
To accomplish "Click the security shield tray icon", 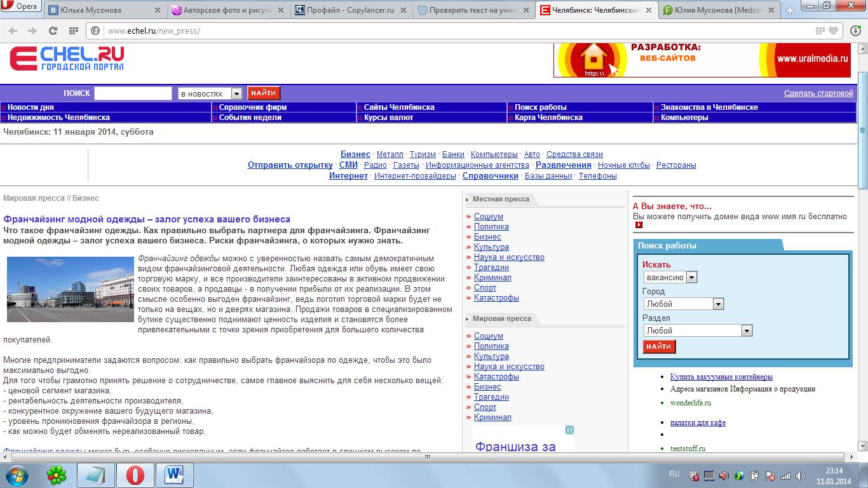I will click(x=695, y=475).
